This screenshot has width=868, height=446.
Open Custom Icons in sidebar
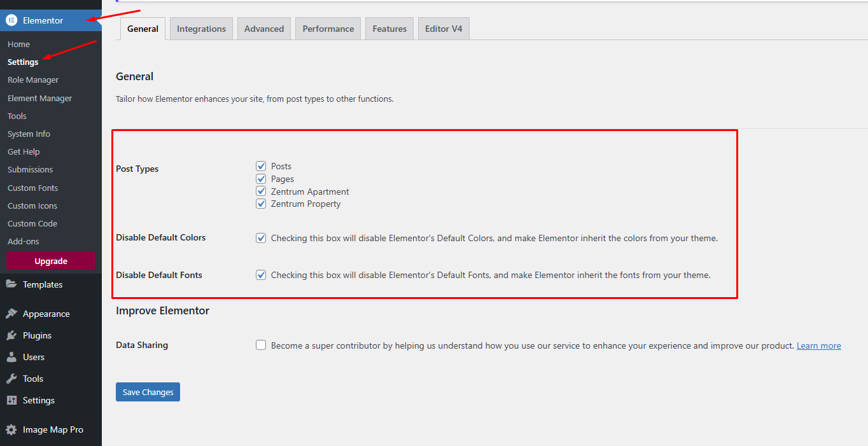pos(32,206)
